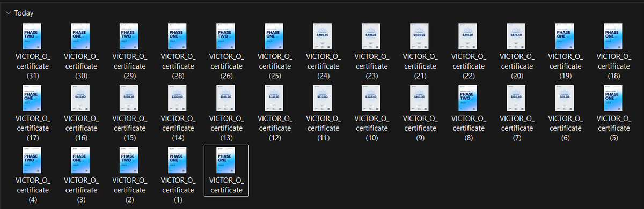This screenshot has height=209, width=644.
Task: Select VICTOR_O_certificate (6) thumbnail
Action: pos(565,98)
